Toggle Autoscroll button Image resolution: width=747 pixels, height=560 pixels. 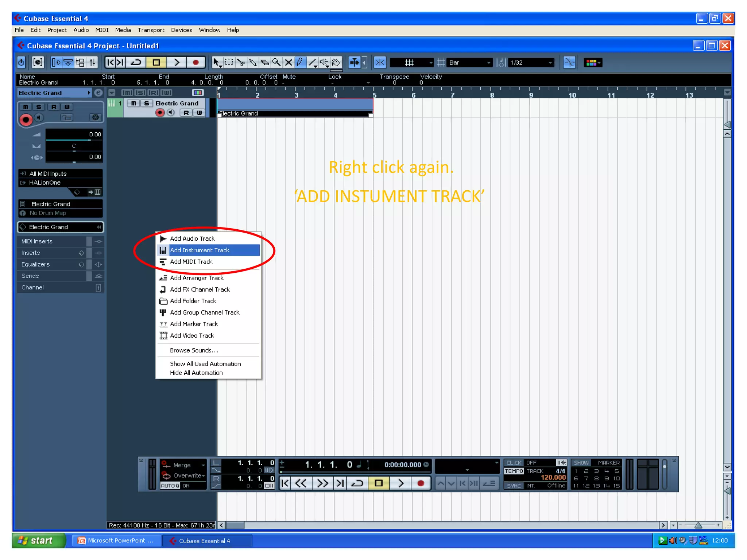point(355,63)
